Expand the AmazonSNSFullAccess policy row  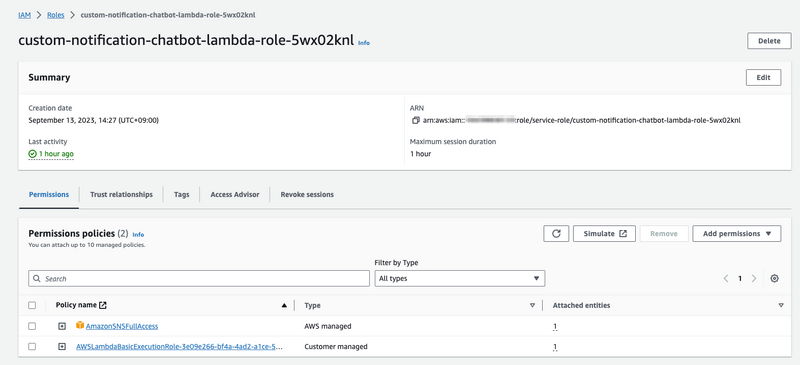(x=62, y=326)
